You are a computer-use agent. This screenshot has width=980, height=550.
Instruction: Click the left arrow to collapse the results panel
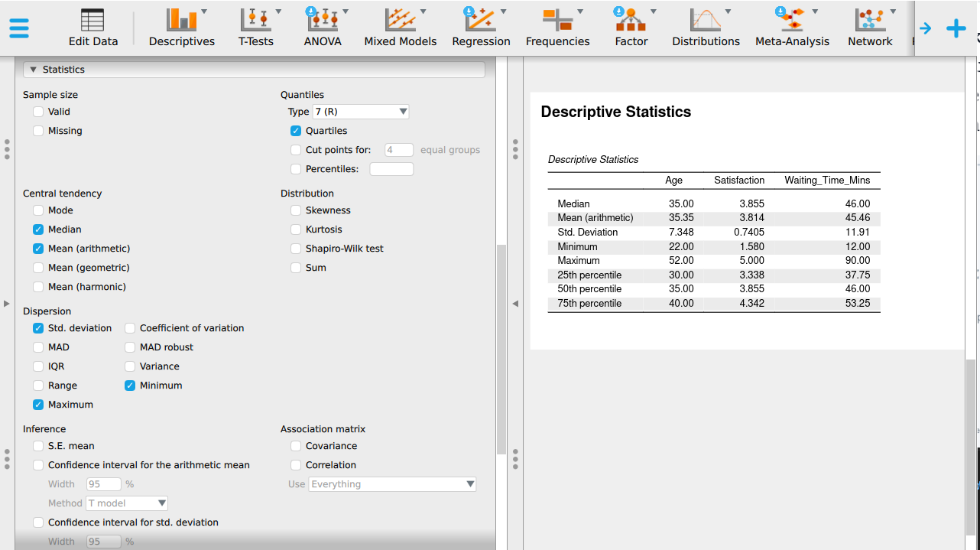point(515,304)
